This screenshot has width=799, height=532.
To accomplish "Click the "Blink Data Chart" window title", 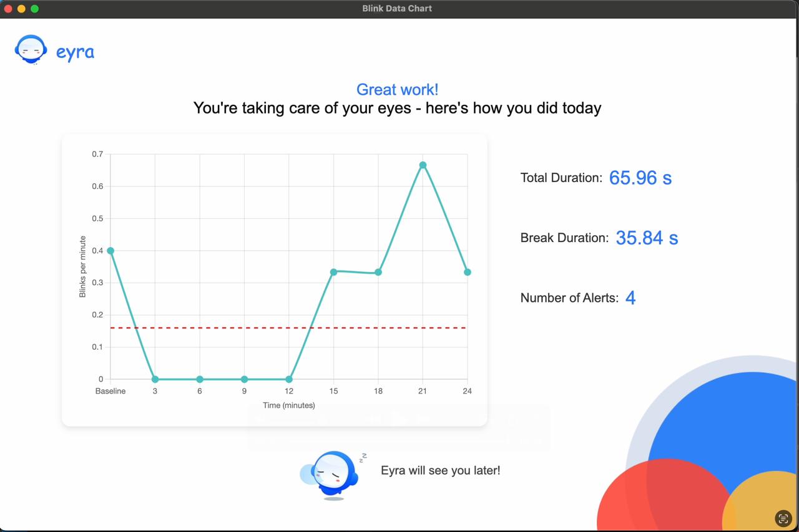I will (x=397, y=9).
